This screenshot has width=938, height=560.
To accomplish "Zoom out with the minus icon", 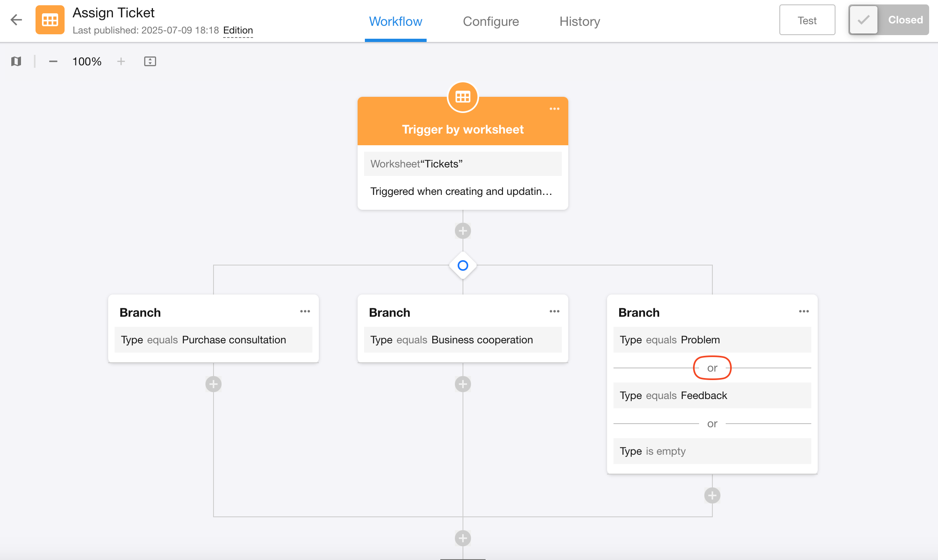I will [53, 61].
